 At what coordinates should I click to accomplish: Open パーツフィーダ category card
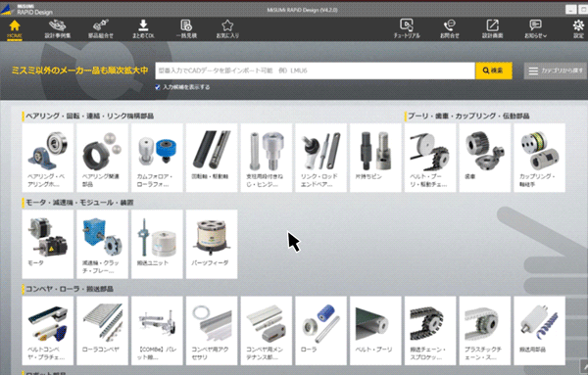click(x=212, y=244)
